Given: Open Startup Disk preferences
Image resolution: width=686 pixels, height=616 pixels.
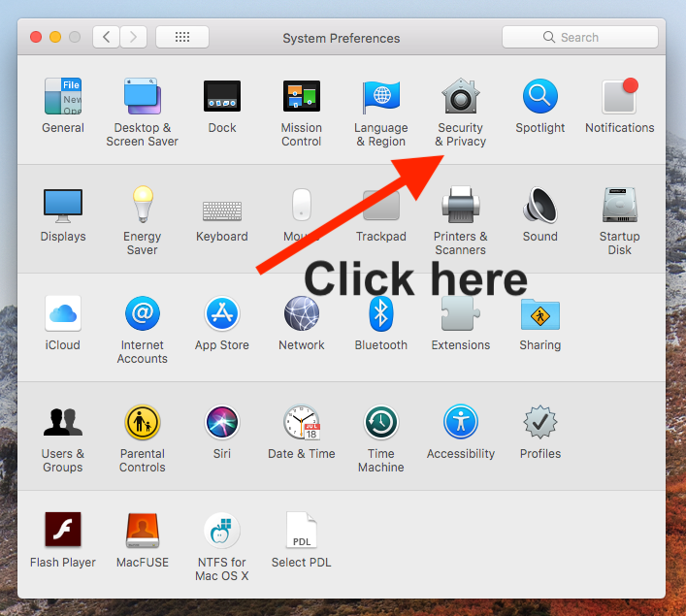Looking at the screenshot, I should point(619,205).
